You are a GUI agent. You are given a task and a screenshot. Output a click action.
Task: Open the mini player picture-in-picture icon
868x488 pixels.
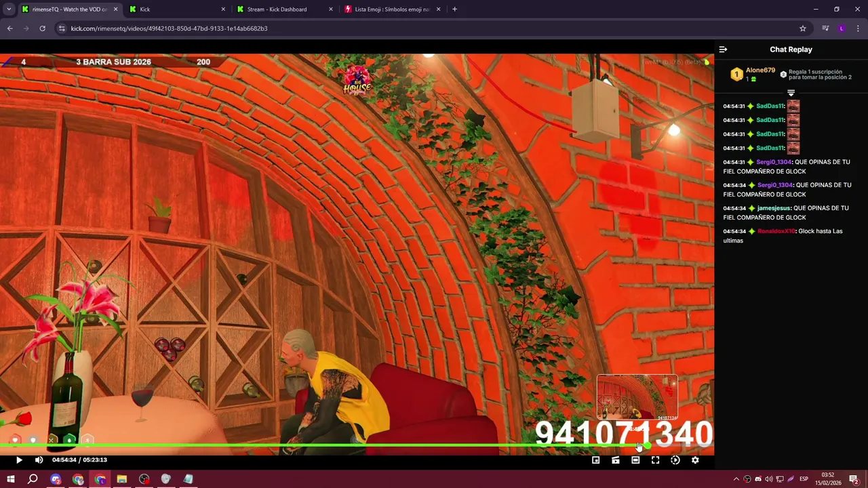(595, 460)
